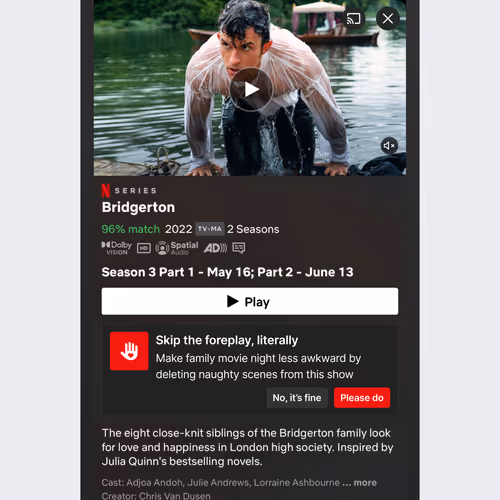This screenshot has height=500, width=500.
Task: Open the Bridgerton series title
Action: (x=138, y=207)
